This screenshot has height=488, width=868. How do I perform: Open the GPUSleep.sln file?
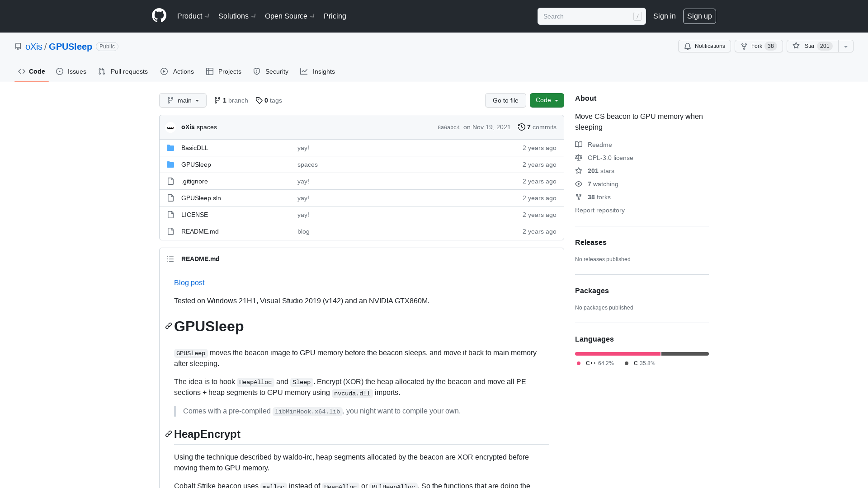point(201,198)
